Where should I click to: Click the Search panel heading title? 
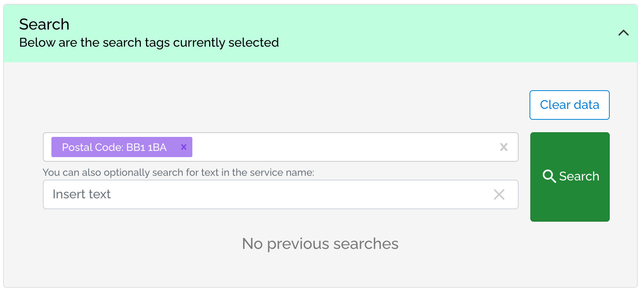coord(44,24)
